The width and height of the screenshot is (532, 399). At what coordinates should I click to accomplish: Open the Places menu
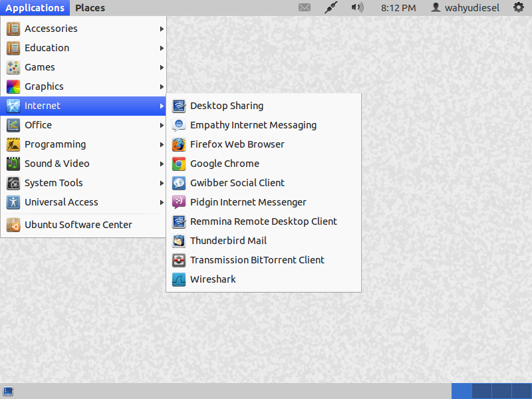90,8
